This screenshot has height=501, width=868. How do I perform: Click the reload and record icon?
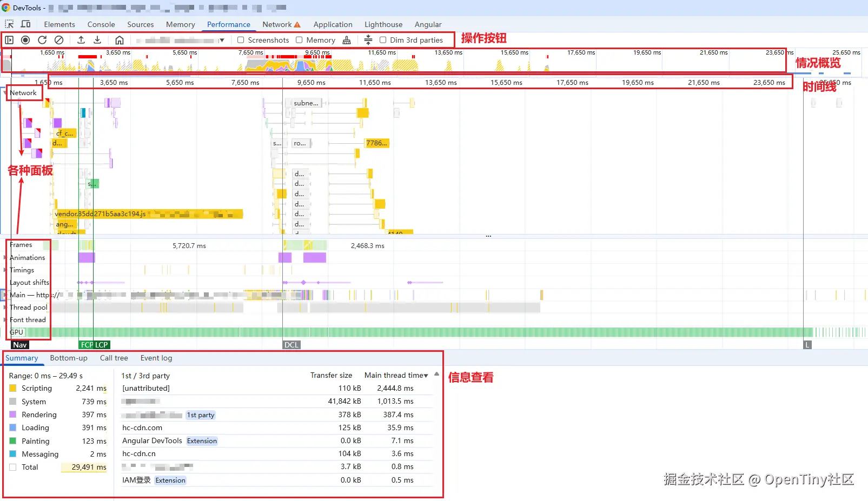click(x=42, y=40)
